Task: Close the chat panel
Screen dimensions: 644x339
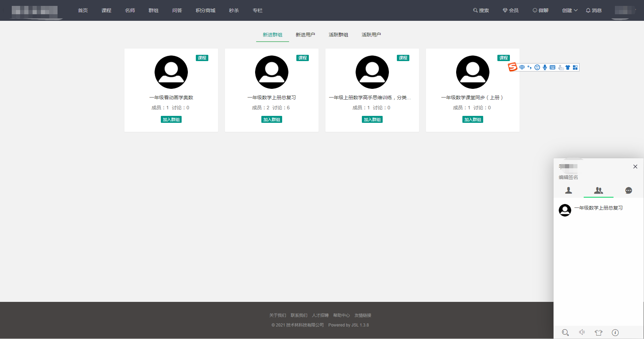Action: pyautogui.click(x=635, y=167)
